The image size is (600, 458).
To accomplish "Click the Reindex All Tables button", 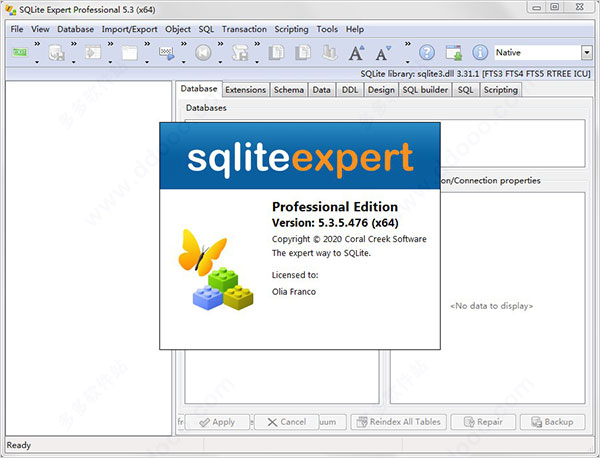I will pyautogui.click(x=398, y=422).
